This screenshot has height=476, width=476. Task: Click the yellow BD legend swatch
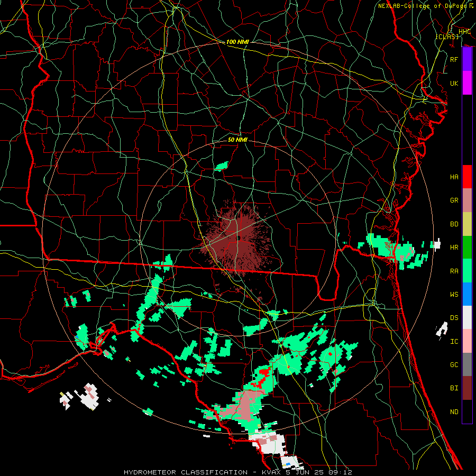(x=467, y=224)
